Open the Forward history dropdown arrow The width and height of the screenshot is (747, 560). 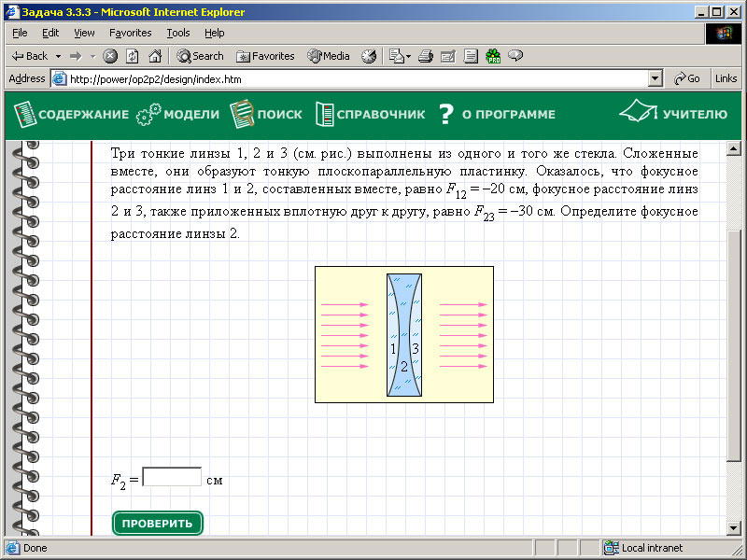pos(92,56)
